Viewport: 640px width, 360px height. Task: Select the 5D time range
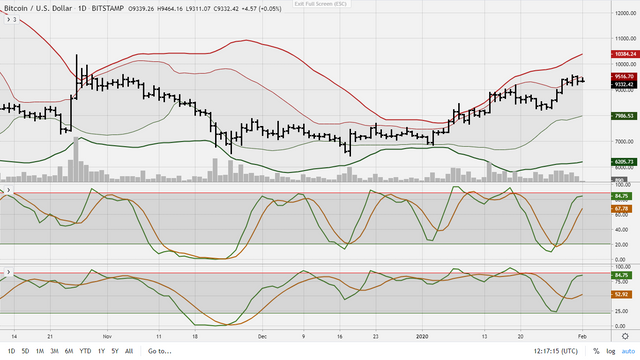tap(25, 351)
